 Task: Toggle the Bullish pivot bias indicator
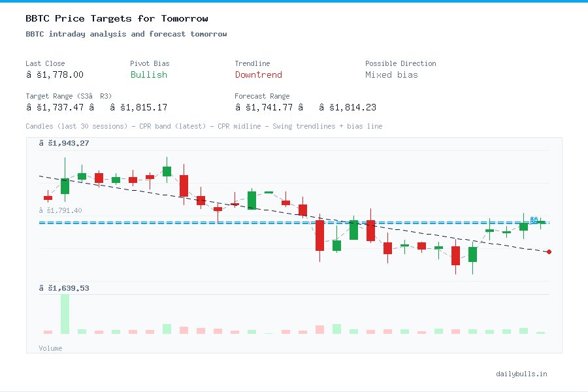148,75
